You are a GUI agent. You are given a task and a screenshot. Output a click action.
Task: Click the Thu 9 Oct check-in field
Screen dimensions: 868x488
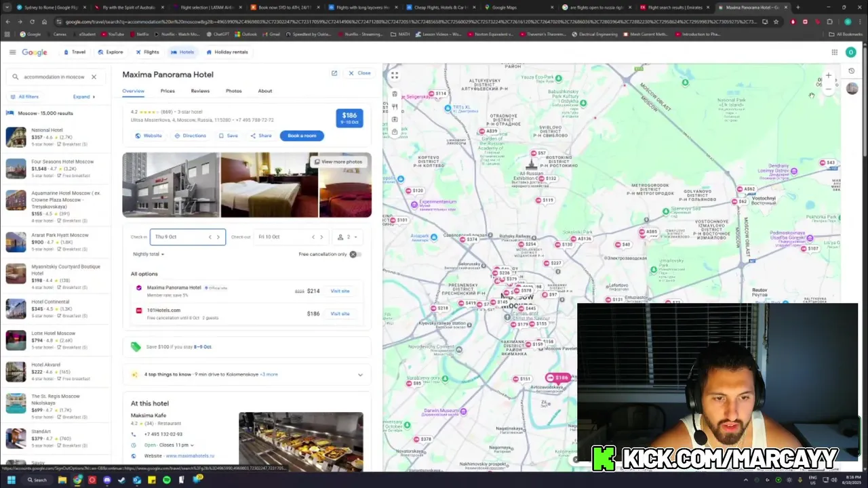pos(187,237)
